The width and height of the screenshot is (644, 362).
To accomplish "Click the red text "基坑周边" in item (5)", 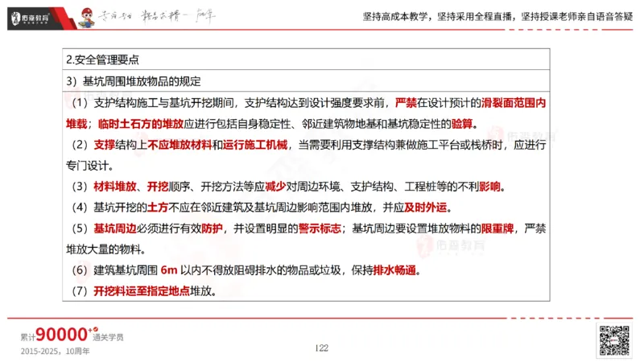I will pyautogui.click(x=115, y=228).
